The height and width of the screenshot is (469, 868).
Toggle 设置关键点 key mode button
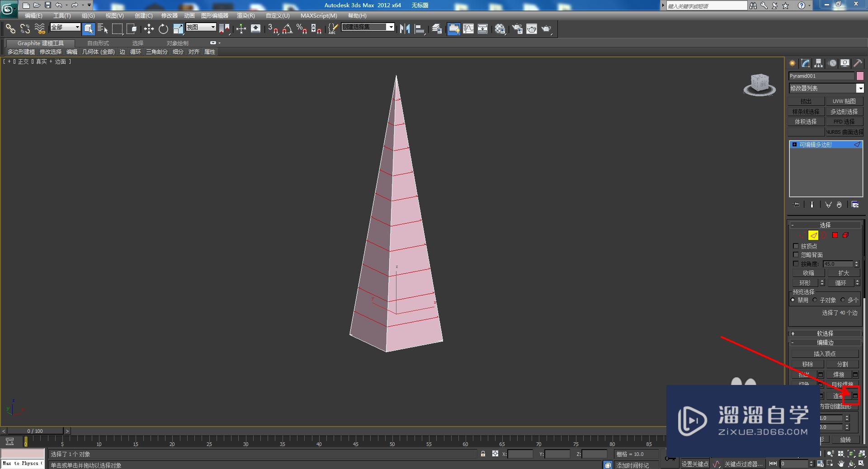point(695,464)
